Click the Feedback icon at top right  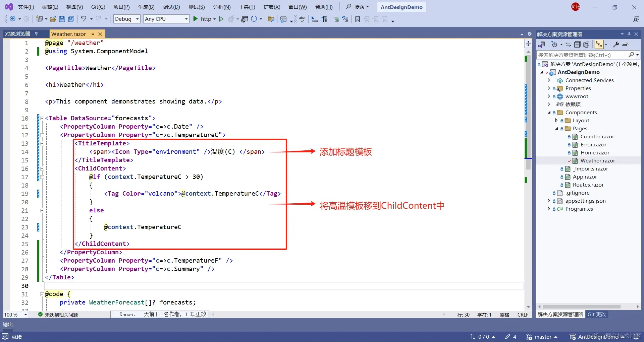636,19
